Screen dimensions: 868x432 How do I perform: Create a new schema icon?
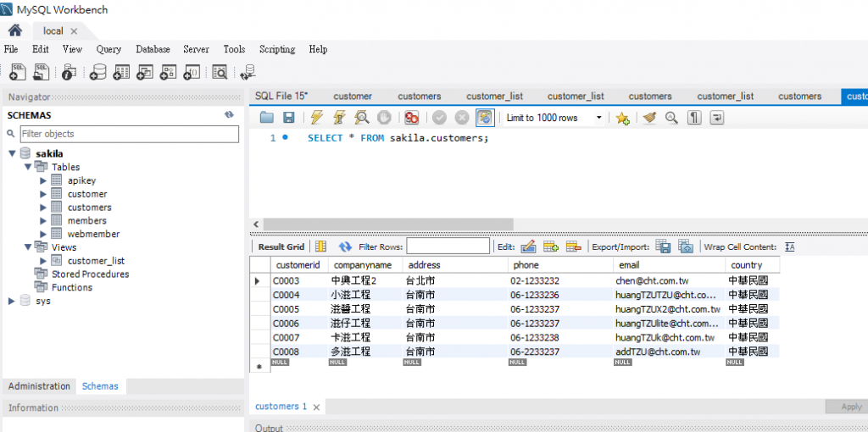(98, 71)
